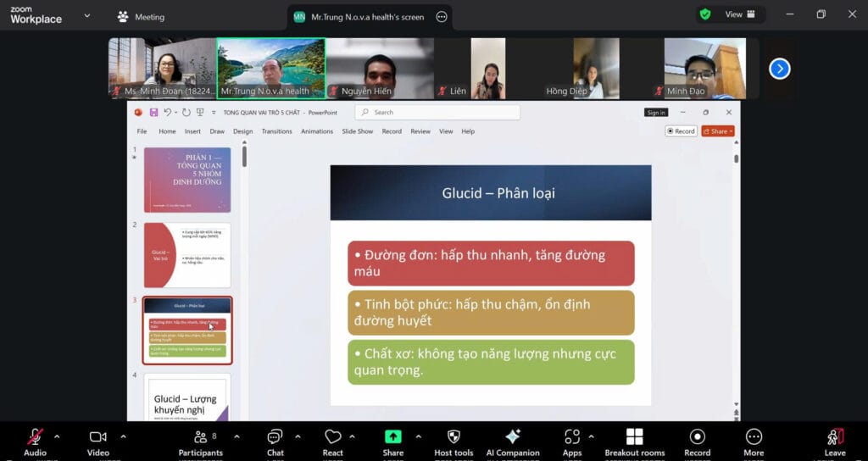Expand the Participants options arrow
The width and height of the screenshot is (868, 461).
pos(236,436)
